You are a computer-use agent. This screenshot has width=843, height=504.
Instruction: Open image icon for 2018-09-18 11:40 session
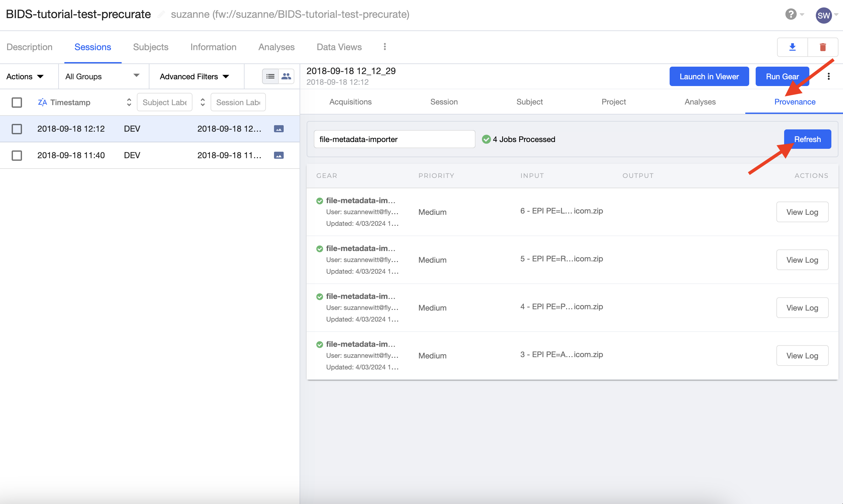[x=279, y=155]
